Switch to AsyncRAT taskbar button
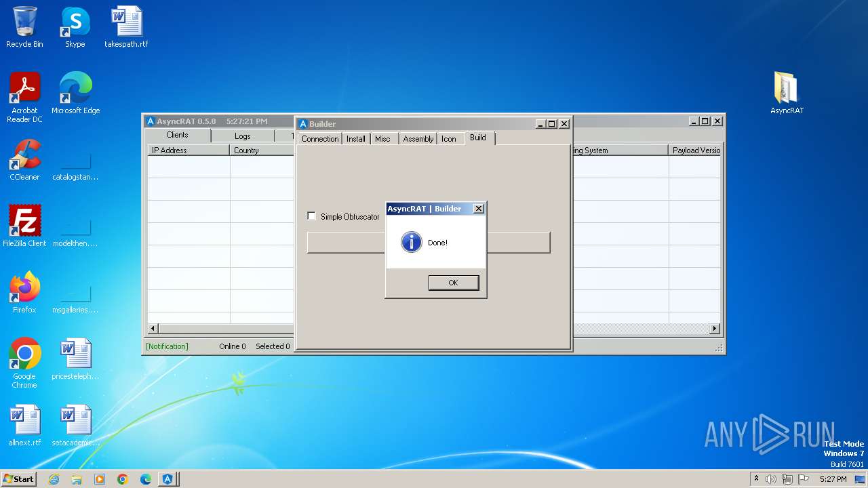Image resolution: width=868 pixels, height=488 pixels. [167, 479]
